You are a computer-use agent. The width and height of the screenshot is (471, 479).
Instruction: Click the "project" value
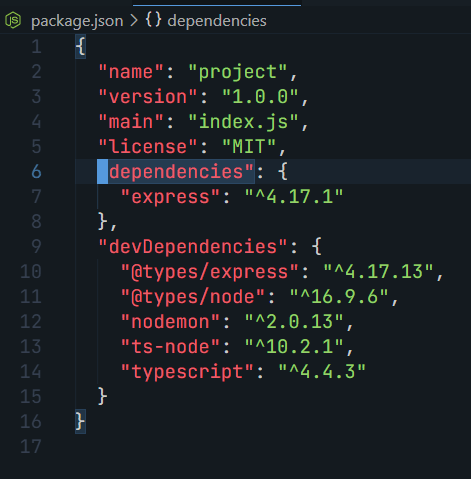pyautogui.click(x=238, y=72)
